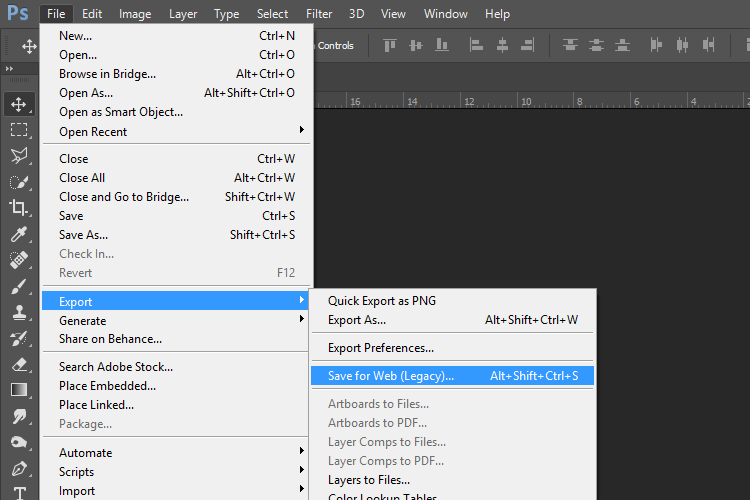The height and width of the screenshot is (500, 750).
Task: Open the Type menu
Action: coord(226,14)
